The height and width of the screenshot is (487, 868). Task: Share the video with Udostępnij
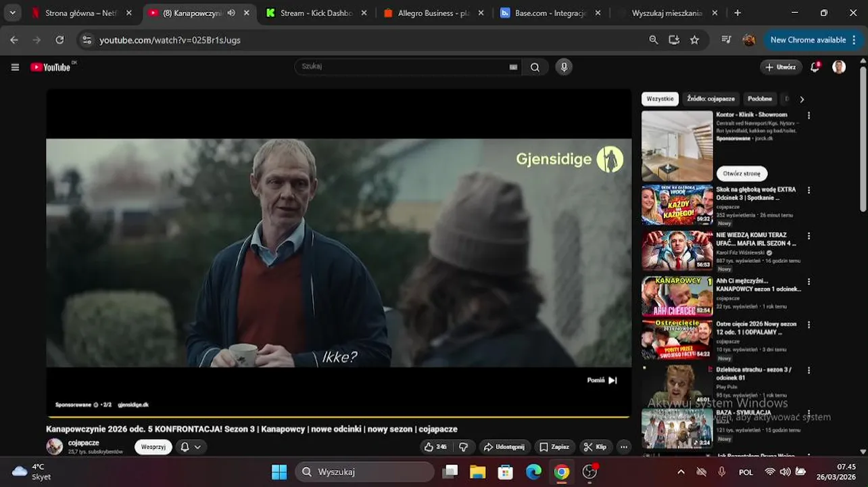click(x=504, y=447)
